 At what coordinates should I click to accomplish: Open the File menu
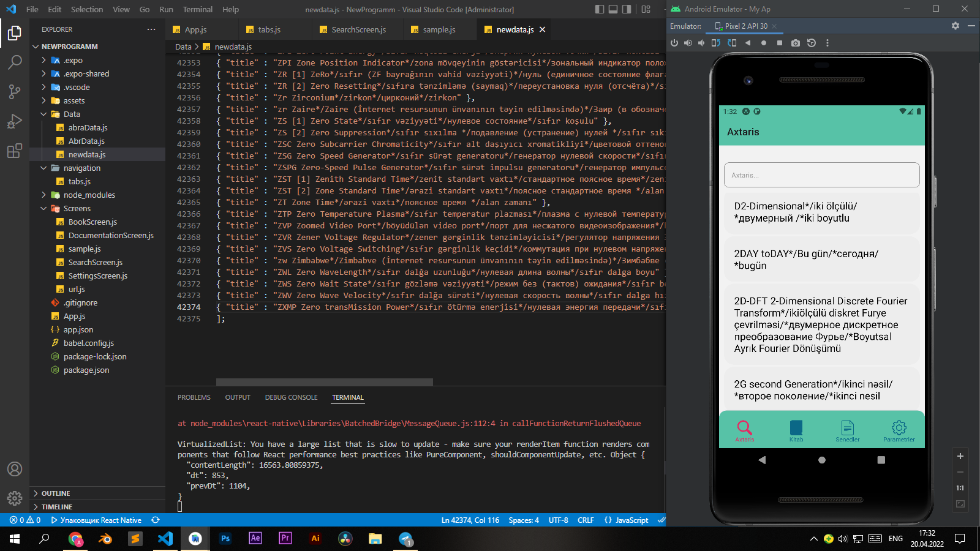coord(32,9)
